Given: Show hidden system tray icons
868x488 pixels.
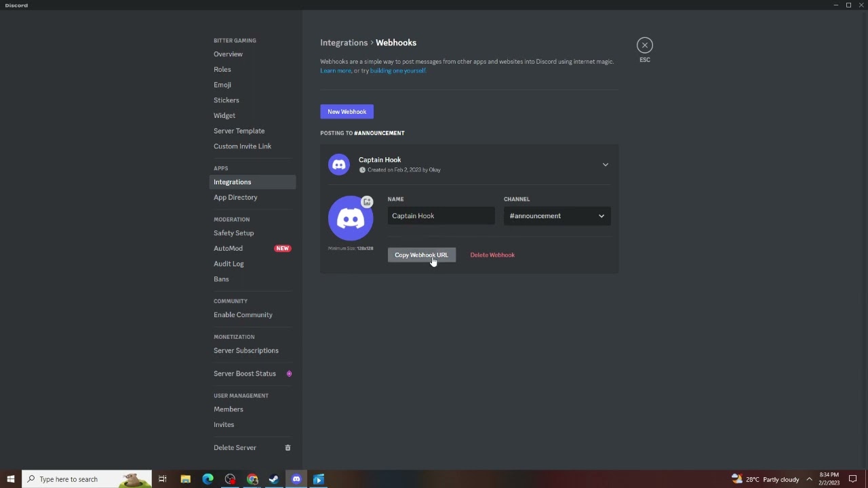Looking at the screenshot, I should [809, 479].
